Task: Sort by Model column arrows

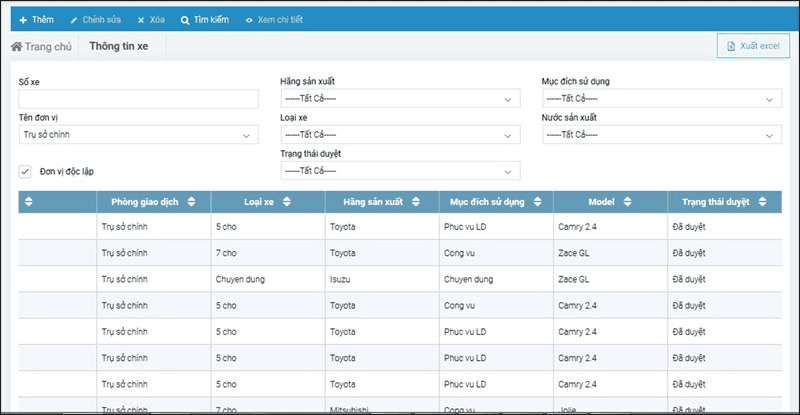Action: click(x=628, y=202)
